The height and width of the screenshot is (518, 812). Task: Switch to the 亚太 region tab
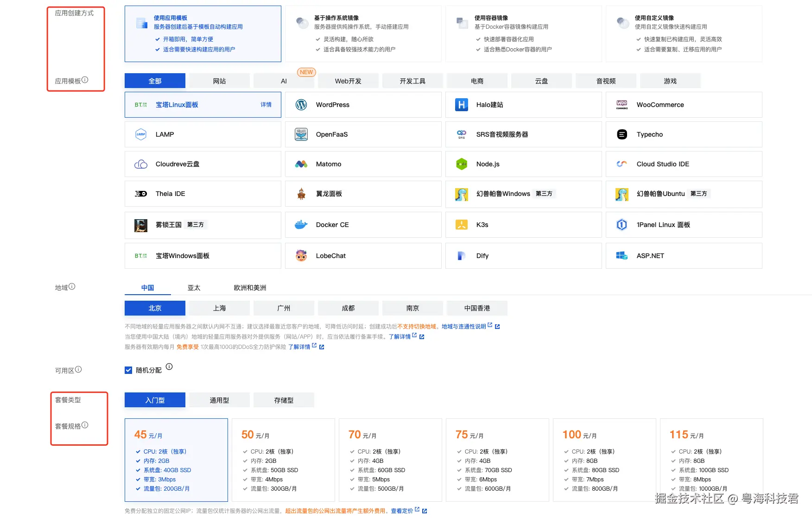click(x=194, y=288)
